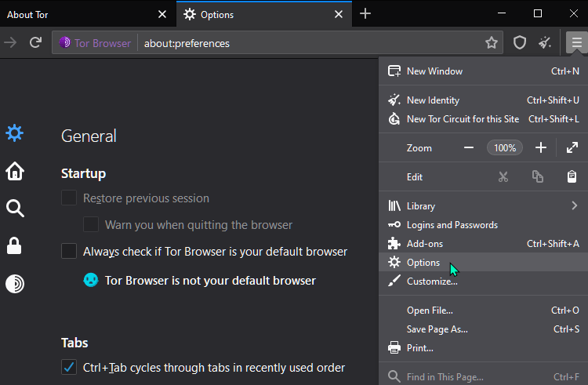Screen dimensions: 588x385
Task: Reset zoom via the 100% indicator
Action: 504,147
